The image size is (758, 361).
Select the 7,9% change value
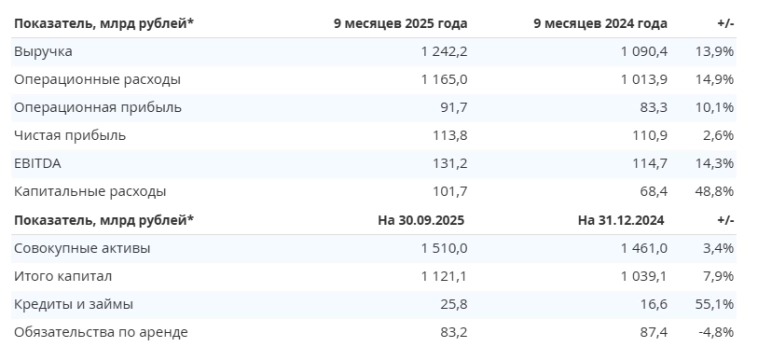click(x=719, y=276)
